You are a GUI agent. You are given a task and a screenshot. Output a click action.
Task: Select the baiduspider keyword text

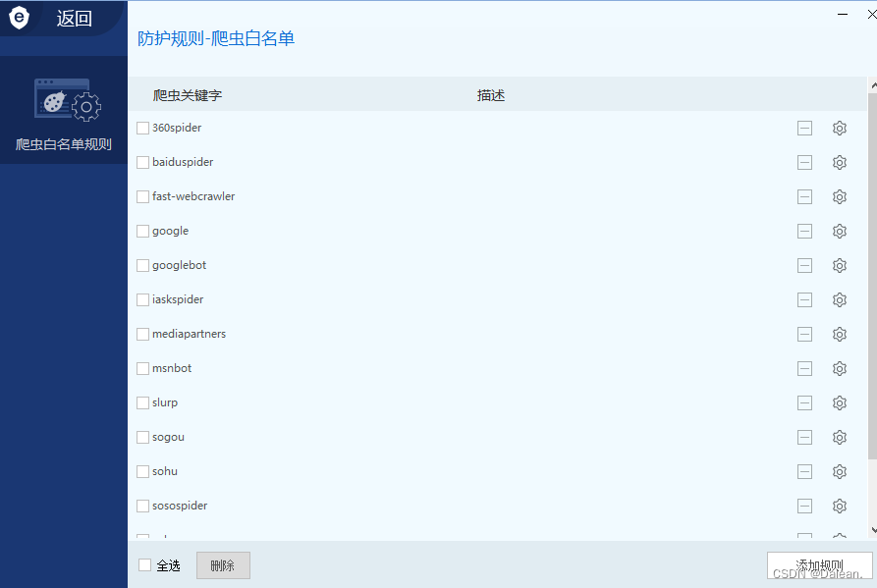183,162
